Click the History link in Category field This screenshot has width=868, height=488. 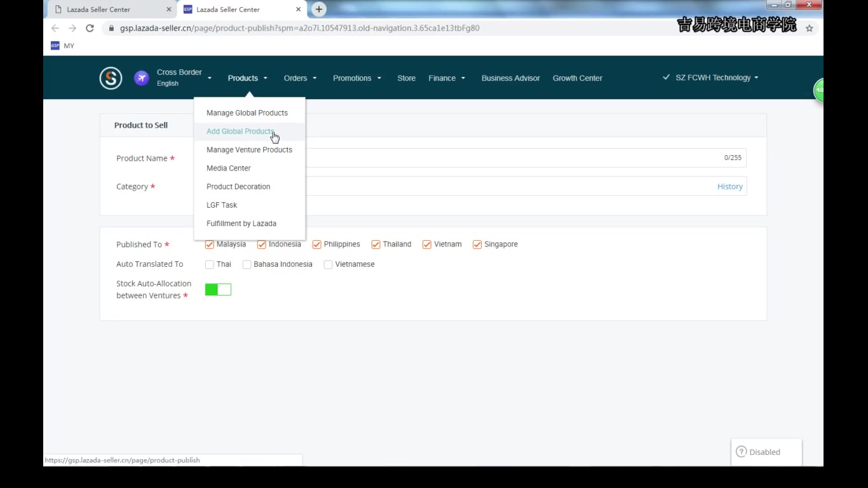tap(729, 187)
